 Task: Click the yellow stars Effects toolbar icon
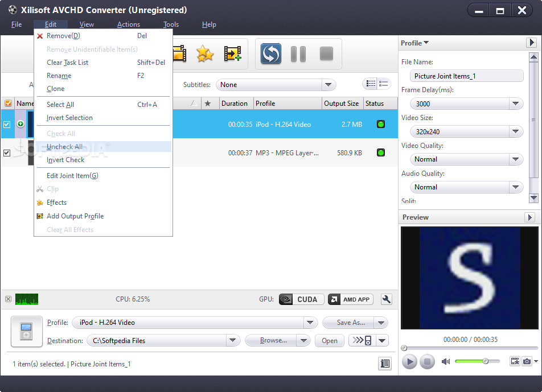point(205,54)
